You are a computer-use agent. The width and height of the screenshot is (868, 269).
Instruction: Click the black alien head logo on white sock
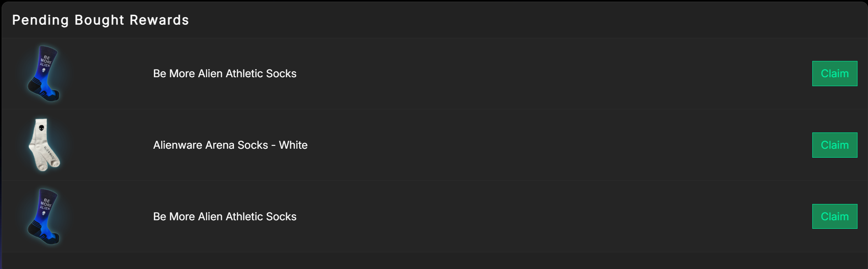click(x=42, y=128)
